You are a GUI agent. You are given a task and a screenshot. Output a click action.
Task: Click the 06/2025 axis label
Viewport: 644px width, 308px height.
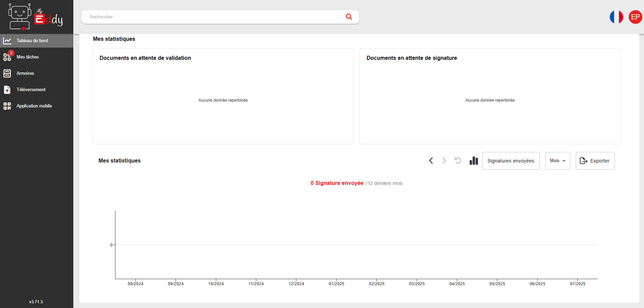(537, 284)
